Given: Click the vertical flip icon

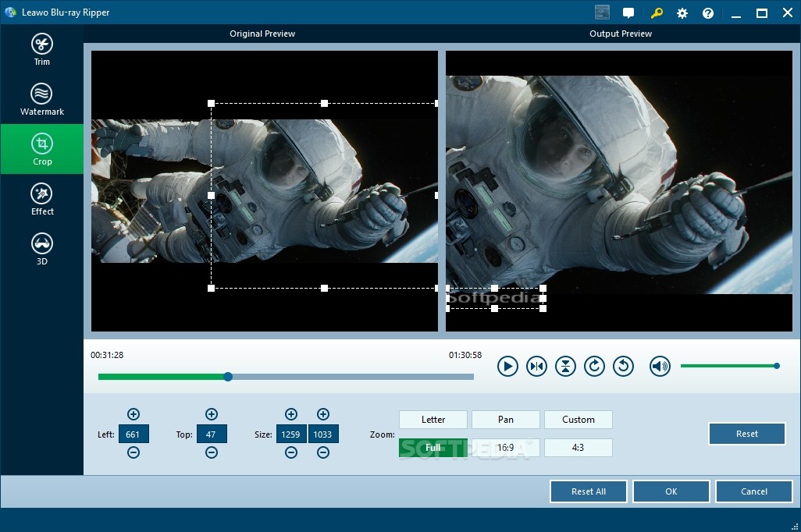Looking at the screenshot, I should click(565, 366).
